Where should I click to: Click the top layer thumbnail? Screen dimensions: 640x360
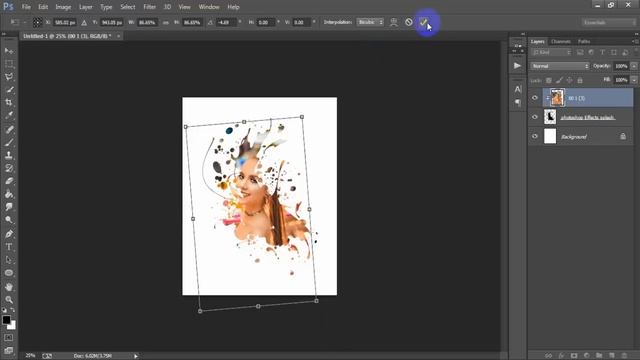click(557, 98)
